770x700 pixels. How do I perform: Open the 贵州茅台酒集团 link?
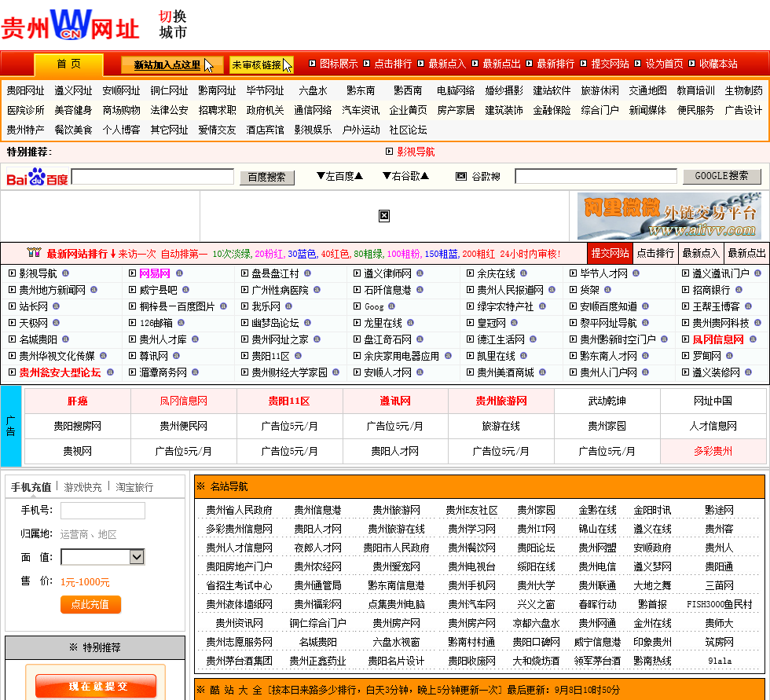tap(239, 661)
